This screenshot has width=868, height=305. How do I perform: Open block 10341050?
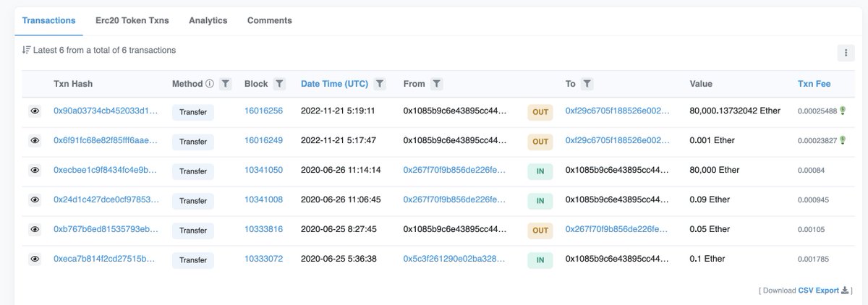(263, 171)
